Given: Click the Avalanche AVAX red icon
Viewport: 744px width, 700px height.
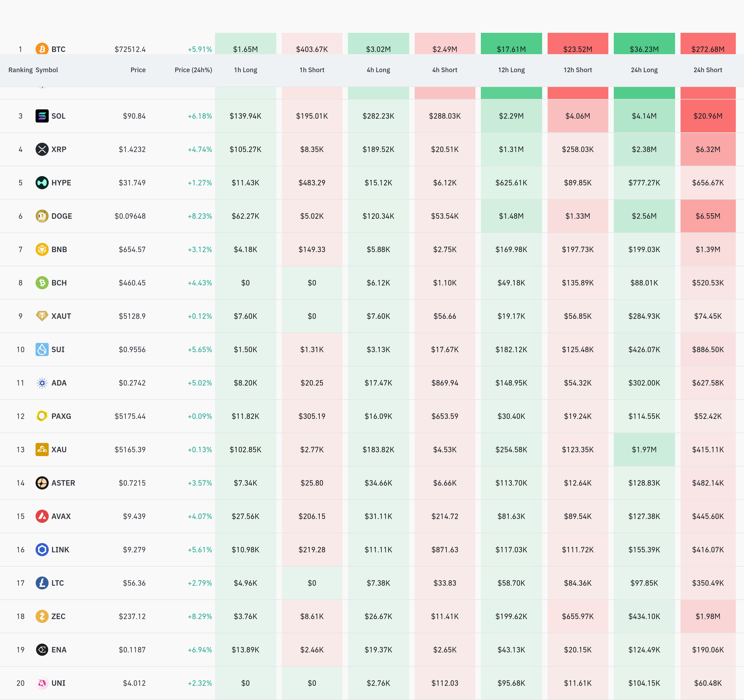Looking at the screenshot, I should coord(42,516).
